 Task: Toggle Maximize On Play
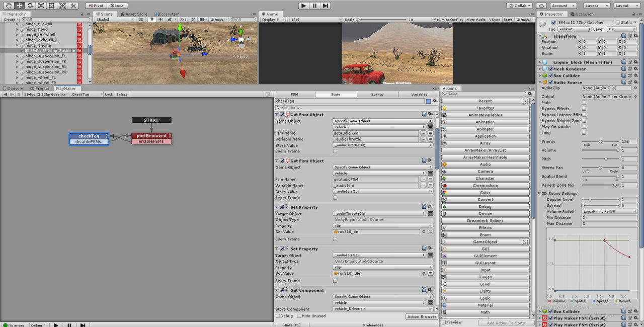click(x=448, y=20)
